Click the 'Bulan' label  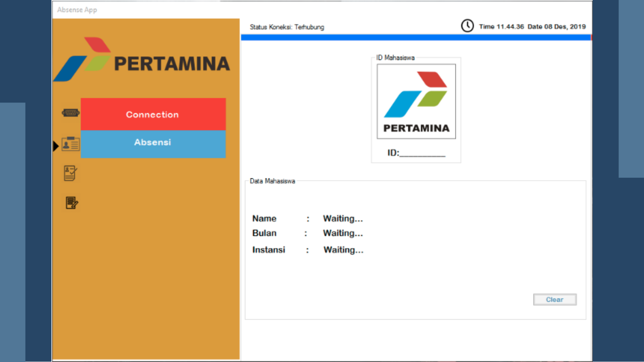264,233
